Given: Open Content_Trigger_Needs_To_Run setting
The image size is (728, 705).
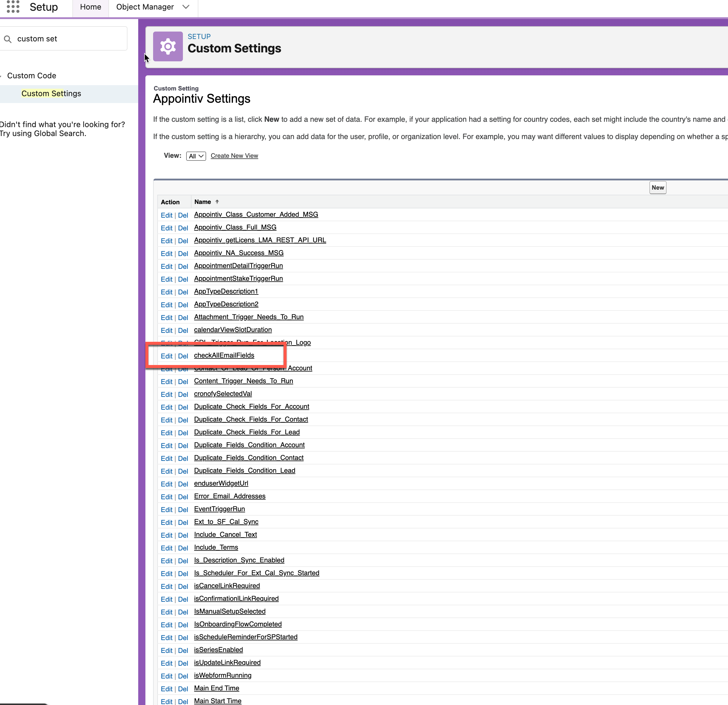Looking at the screenshot, I should tap(243, 381).
